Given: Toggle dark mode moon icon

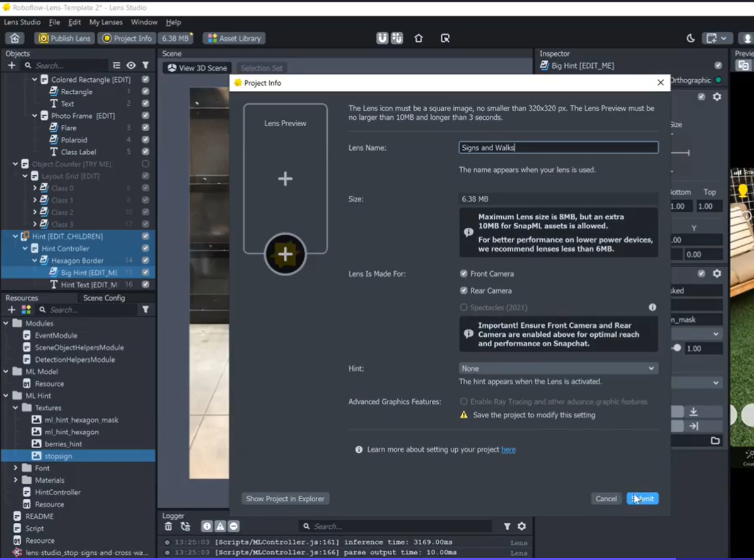Looking at the screenshot, I should click(x=690, y=38).
